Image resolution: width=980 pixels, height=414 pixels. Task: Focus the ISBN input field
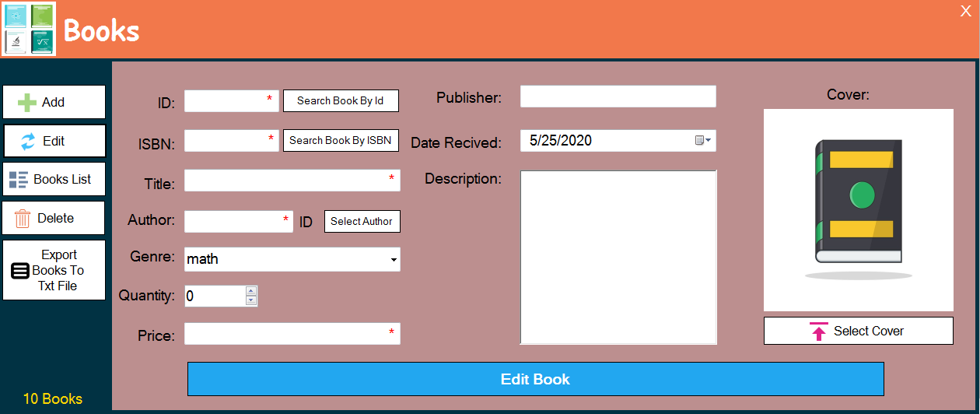[232, 140]
